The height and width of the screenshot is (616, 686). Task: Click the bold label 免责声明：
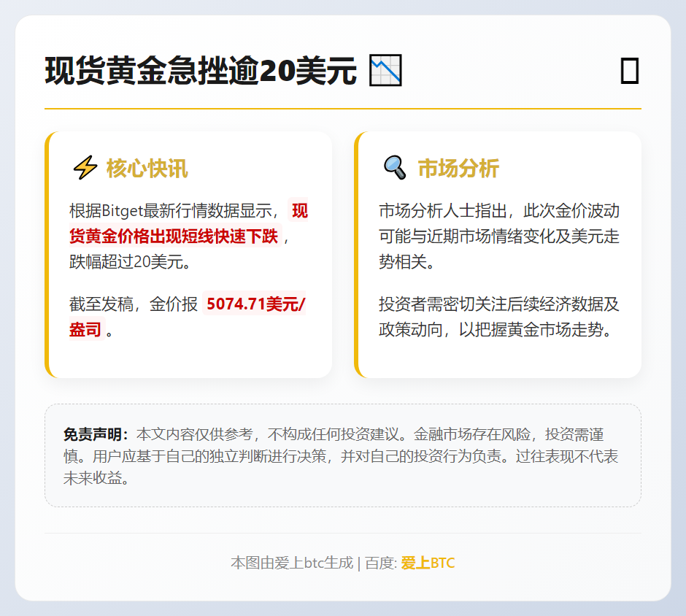(x=96, y=434)
